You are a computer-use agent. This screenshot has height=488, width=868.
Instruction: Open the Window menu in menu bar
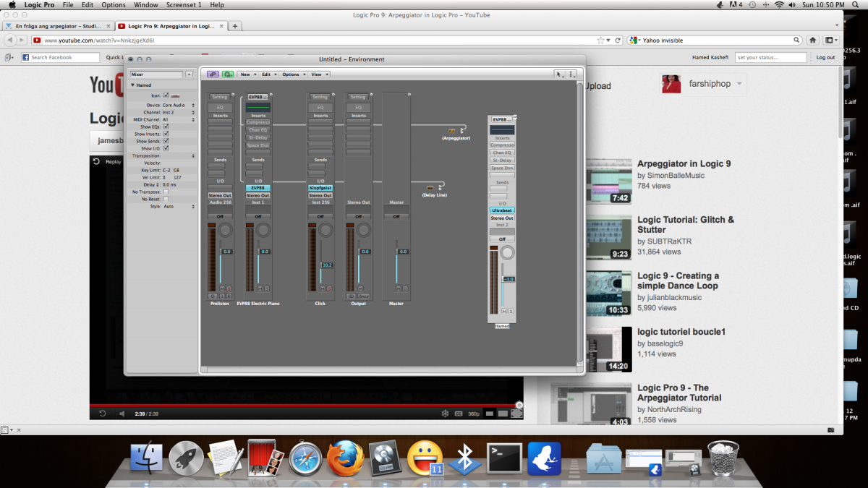coord(146,4)
